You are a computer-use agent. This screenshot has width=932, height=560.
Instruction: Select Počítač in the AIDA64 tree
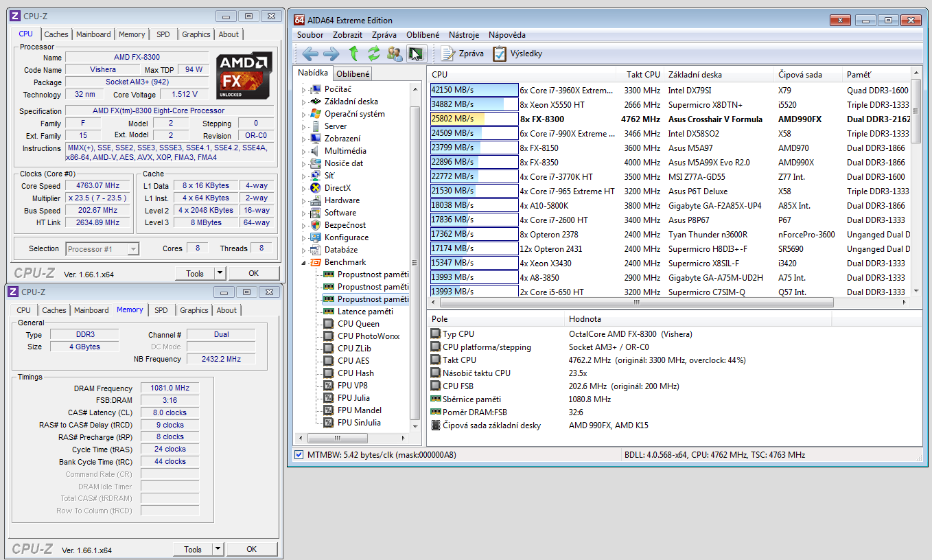coord(338,89)
